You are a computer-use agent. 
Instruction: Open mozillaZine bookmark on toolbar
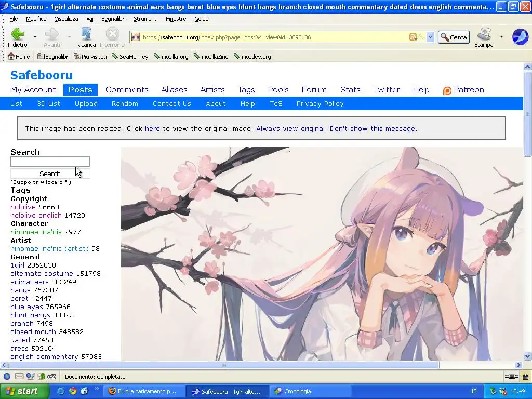coord(211,57)
